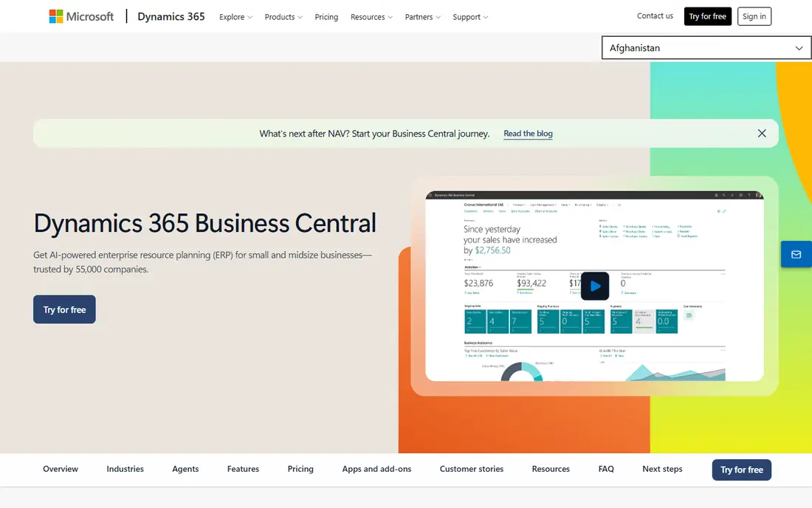Image resolution: width=812 pixels, height=508 pixels.
Task: Go to Dynamics 365 home link
Action: (x=171, y=16)
